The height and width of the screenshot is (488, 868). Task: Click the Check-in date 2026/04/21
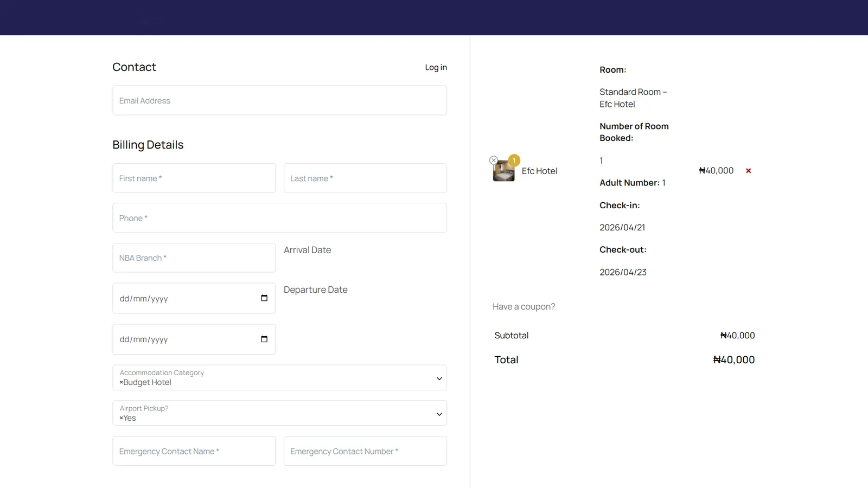(622, 228)
